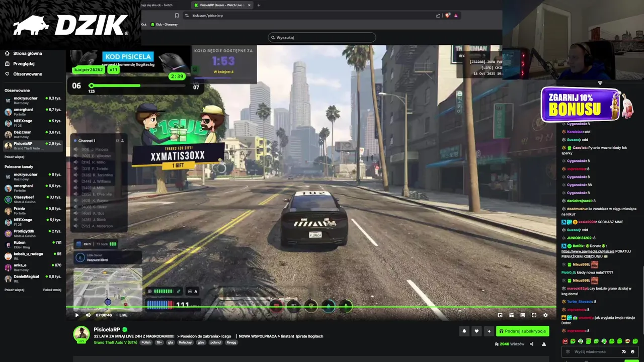The width and height of the screenshot is (644, 362).
Task: Open the Classybeef recommended channel
Action: tap(33, 199)
